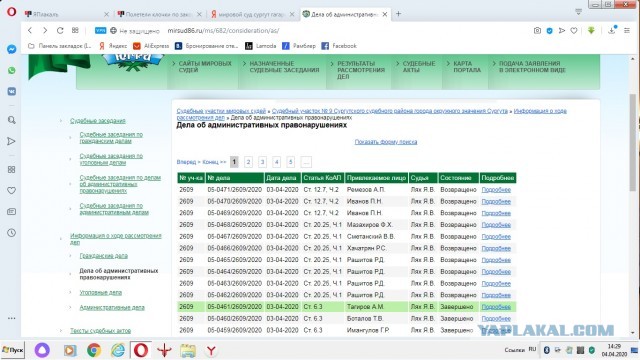Open Гражданские дела sidebar link
Viewport: 640px width, 360px height.
click(103, 256)
